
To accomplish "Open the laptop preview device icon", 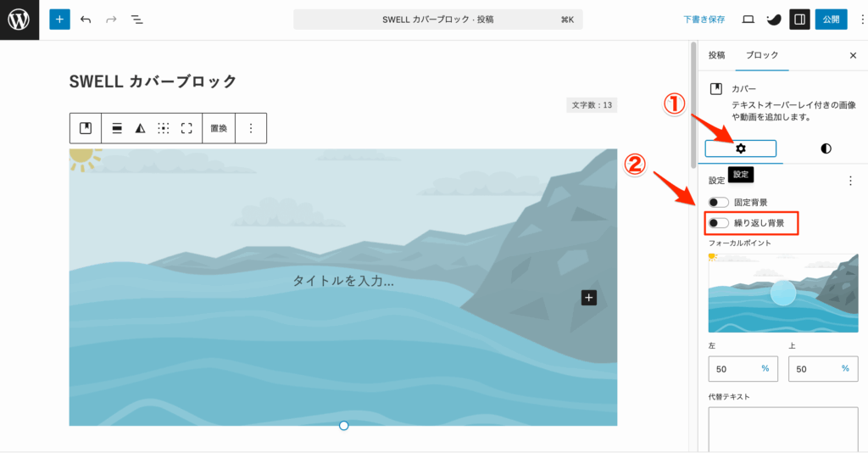I will pyautogui.click(x=748, y=20).
